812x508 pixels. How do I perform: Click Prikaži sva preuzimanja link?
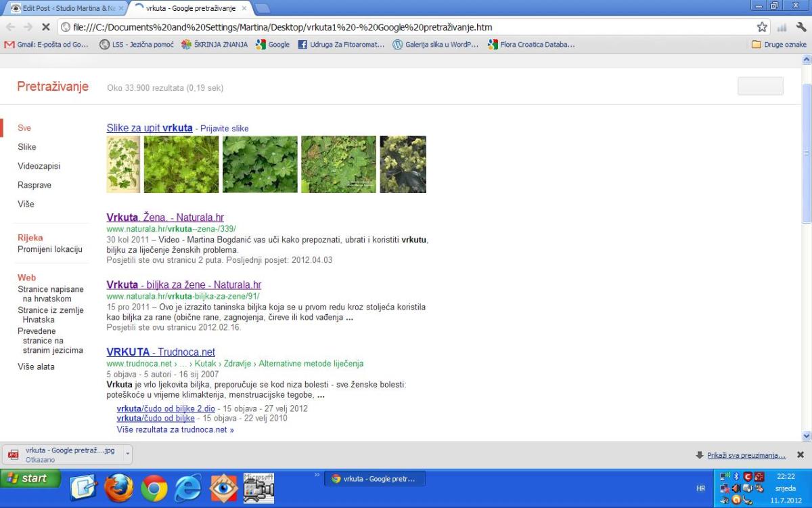pyautogui.click(x=746, y=455)
